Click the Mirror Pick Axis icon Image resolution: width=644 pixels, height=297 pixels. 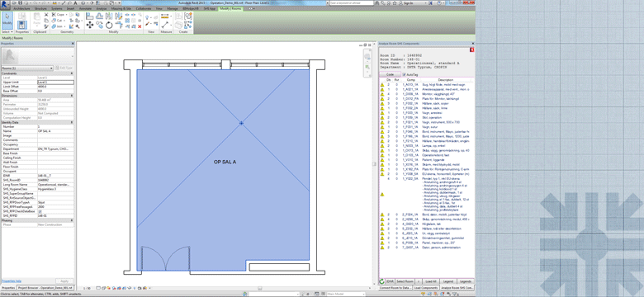[x=109, y=16]
